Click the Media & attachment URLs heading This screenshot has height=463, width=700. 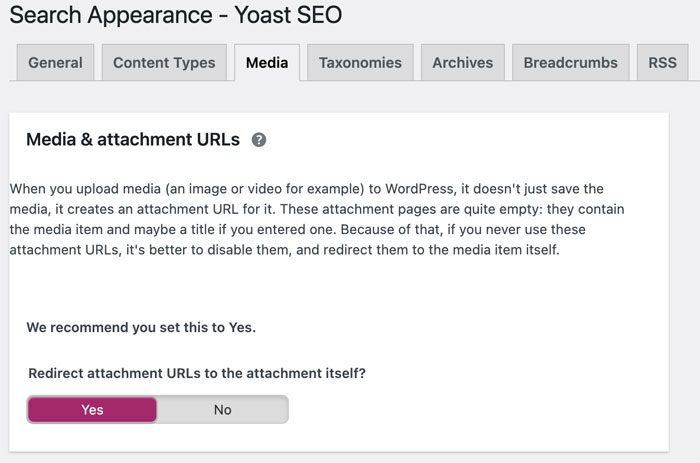133,140
